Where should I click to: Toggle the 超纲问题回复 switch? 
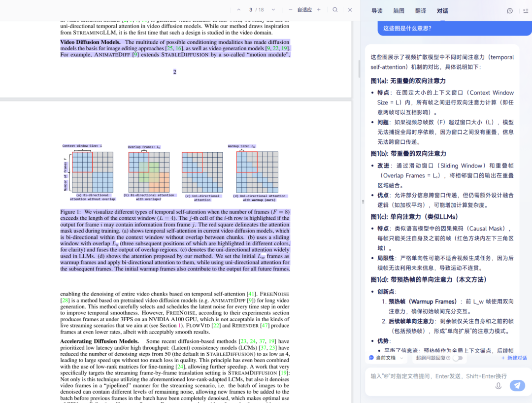[x=458, y=358]
